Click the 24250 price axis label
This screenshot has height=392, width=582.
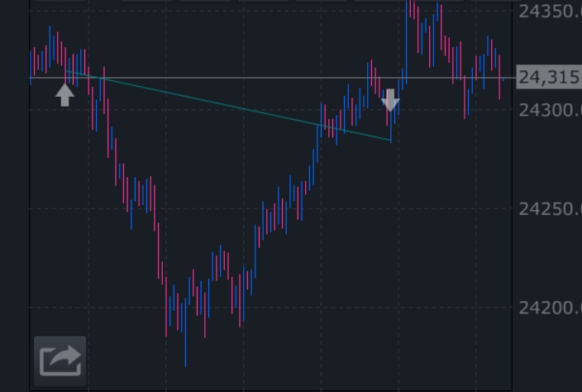pyautogui.click(x=550, y=209)
